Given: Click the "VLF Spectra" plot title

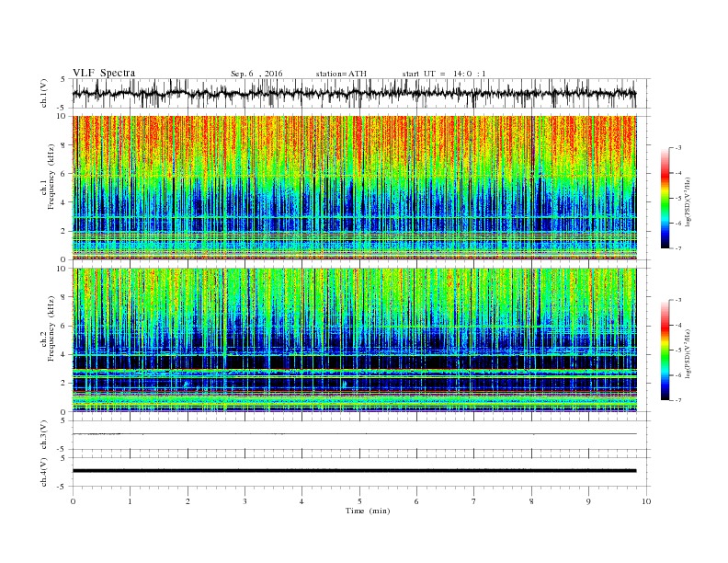Looking at the screenshot, I should (x=104, y=73).
